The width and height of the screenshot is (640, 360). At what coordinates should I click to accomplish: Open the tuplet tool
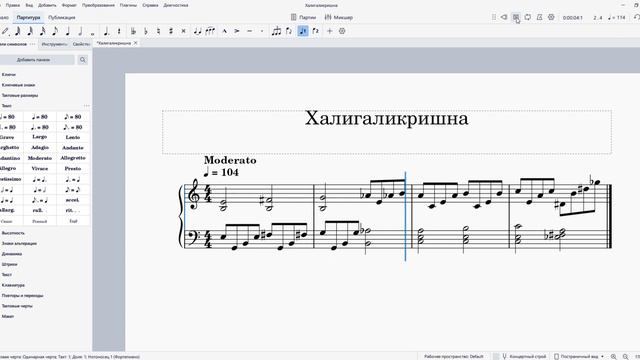[276, 31]
